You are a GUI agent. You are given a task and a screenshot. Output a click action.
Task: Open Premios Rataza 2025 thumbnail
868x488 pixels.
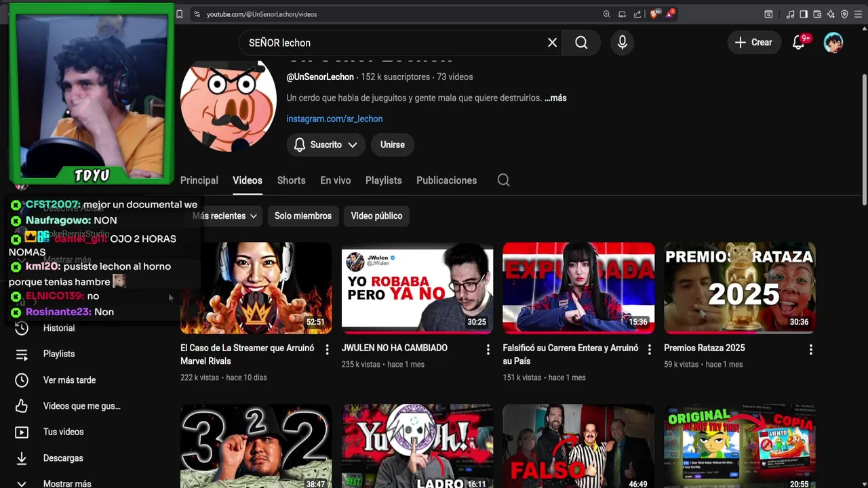(740, 287)
